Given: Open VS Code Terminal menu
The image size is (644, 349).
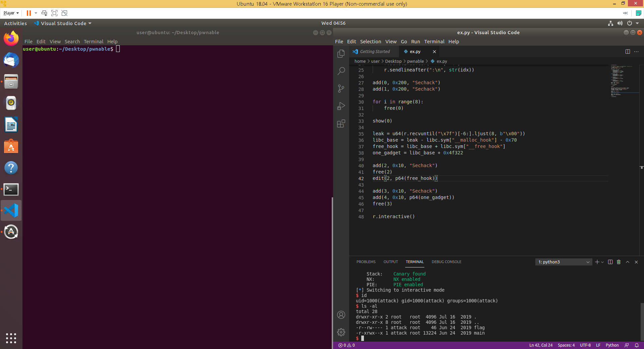Looking at the screenshot, I should [434, 42].
